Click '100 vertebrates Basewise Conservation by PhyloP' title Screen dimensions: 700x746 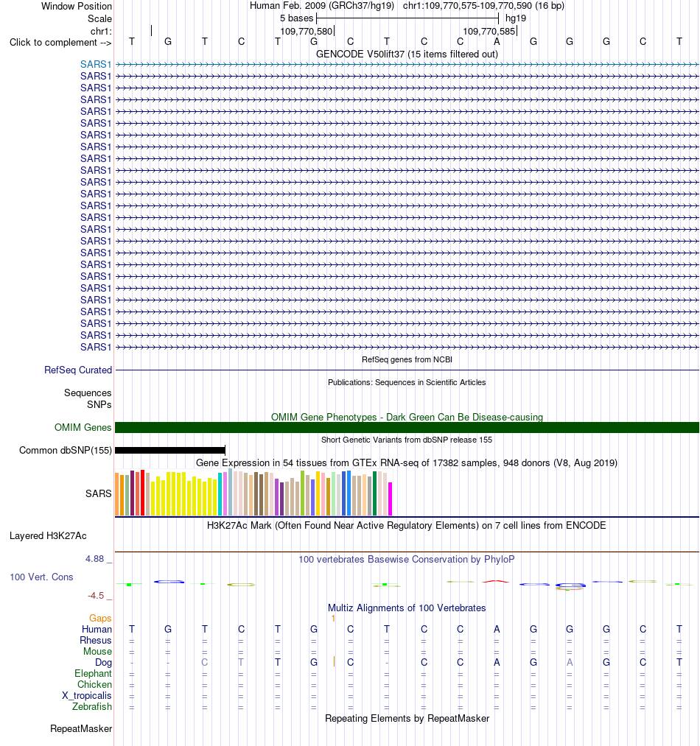click(x=407, y=560)
